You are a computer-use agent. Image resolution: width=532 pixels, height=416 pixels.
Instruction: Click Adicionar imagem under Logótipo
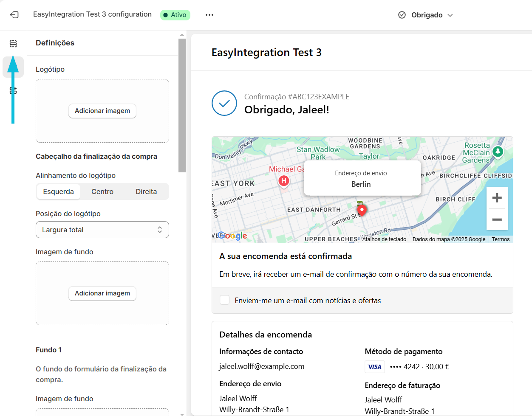[x=102, y=111]
